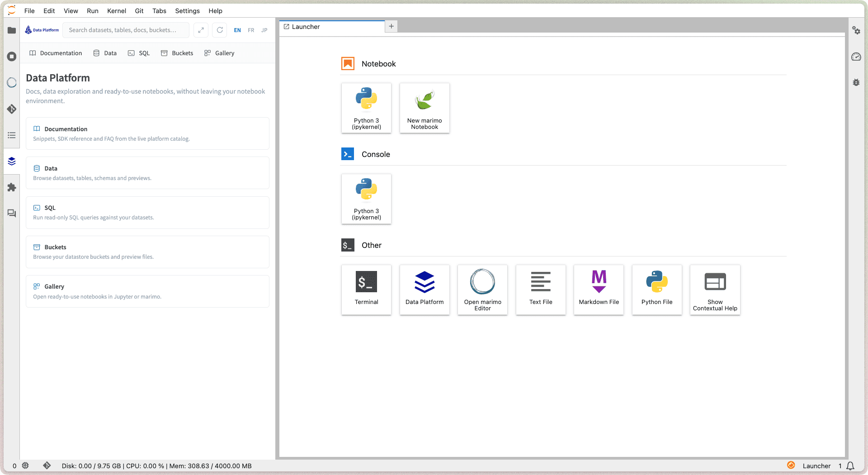Viewport: 868px width, 475px height.
Task: Open the marimo circle icon in left sidebar
Action: point(12,82)
